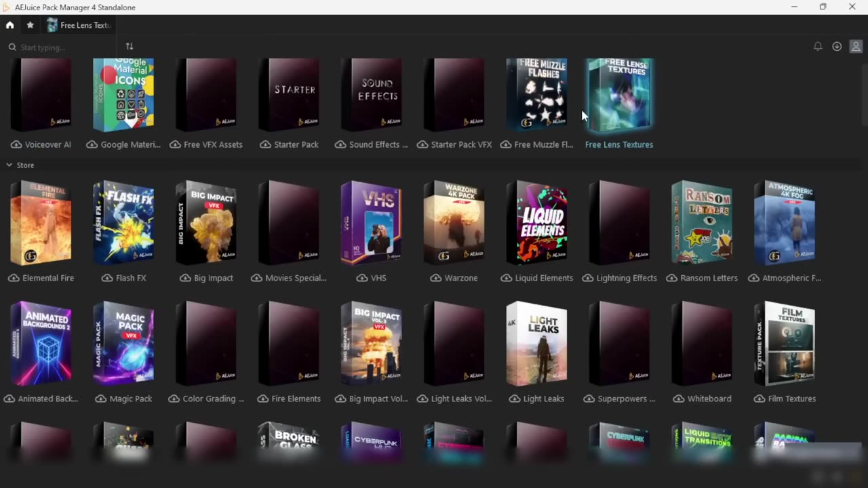Screen dimensions: 868x488
Task: Click the 'Big Impact Vol...' label
Action: (378, 399)
